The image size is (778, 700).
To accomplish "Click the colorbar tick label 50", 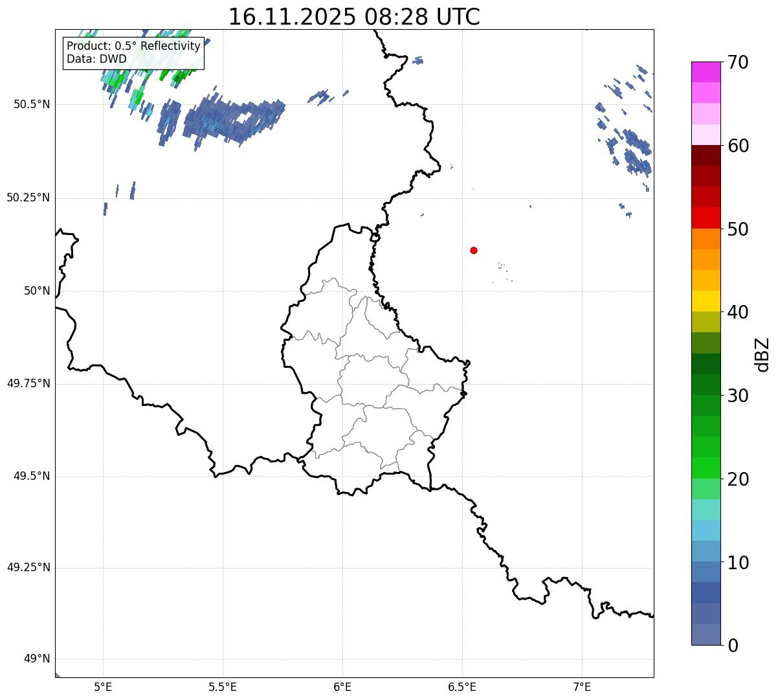I will pyautogui.click(x=738, y=229).
